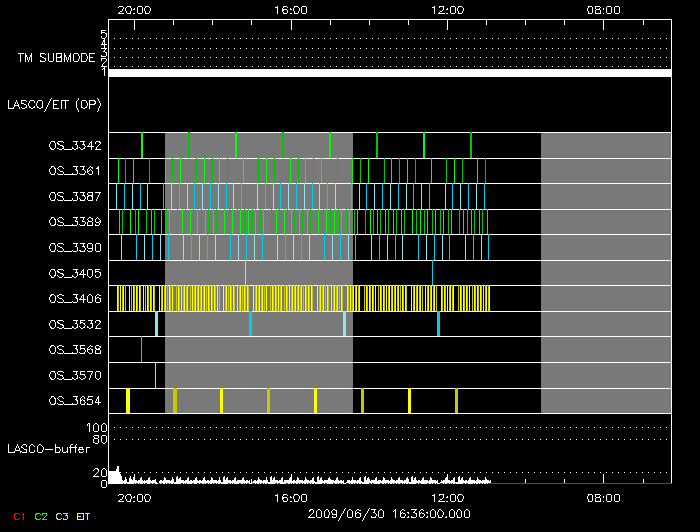
Task: Select the TM SUBMODE label
Action: point(58,57)
